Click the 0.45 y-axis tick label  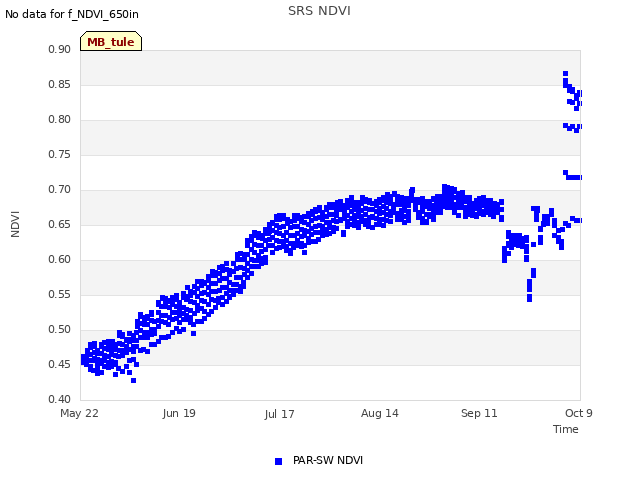pos(60,364)
